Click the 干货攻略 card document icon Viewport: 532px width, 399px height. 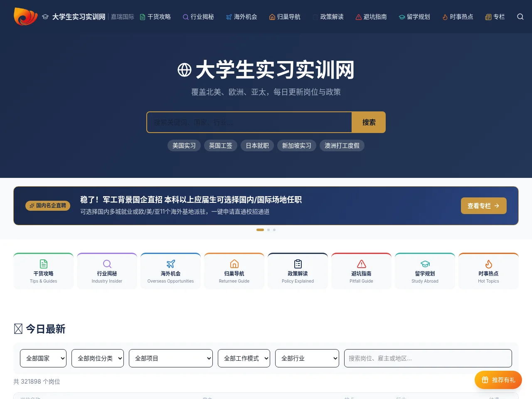(44, 264)
